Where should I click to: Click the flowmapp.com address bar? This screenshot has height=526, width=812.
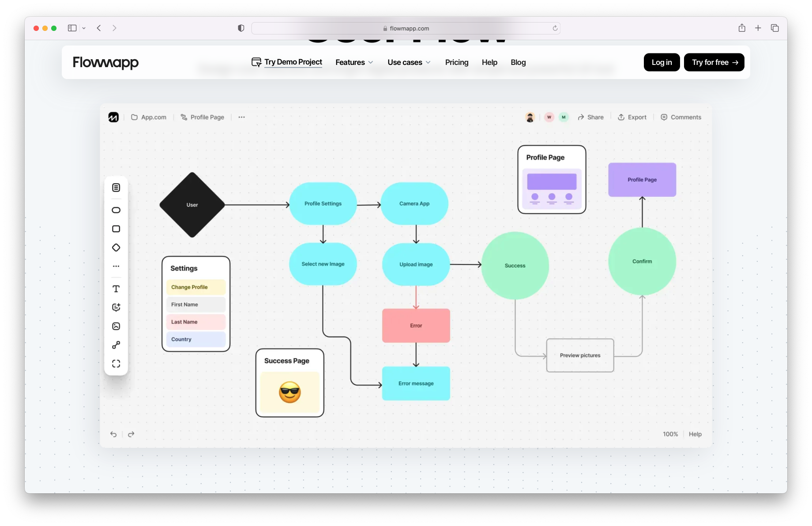(406, 28)
